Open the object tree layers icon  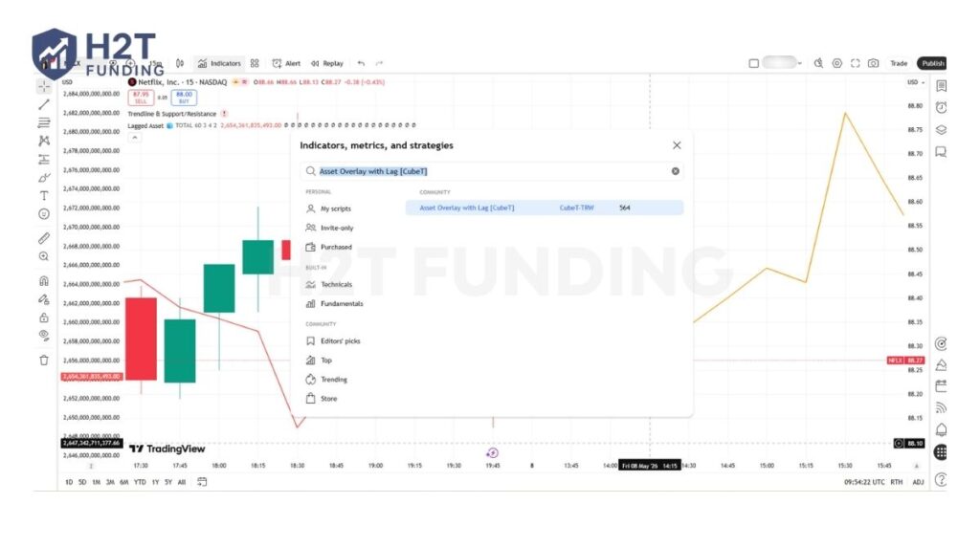click(941, 130)
